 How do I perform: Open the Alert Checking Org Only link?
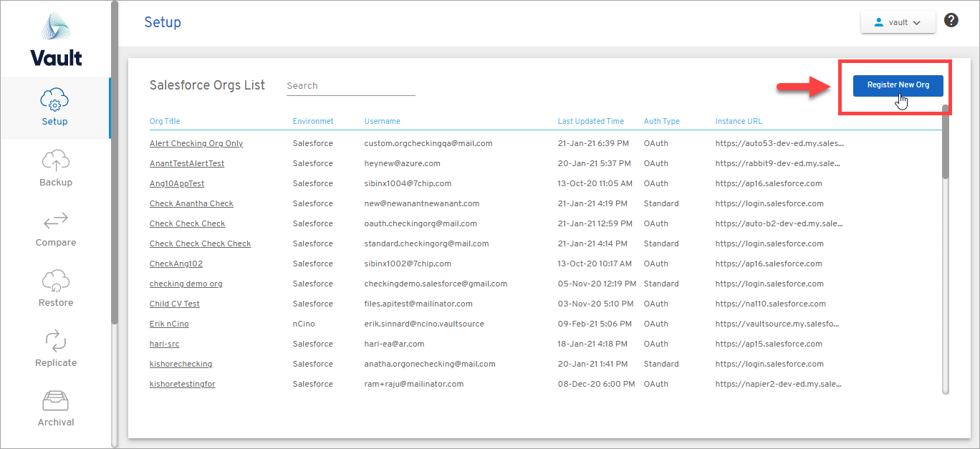[x=196, y=143]
